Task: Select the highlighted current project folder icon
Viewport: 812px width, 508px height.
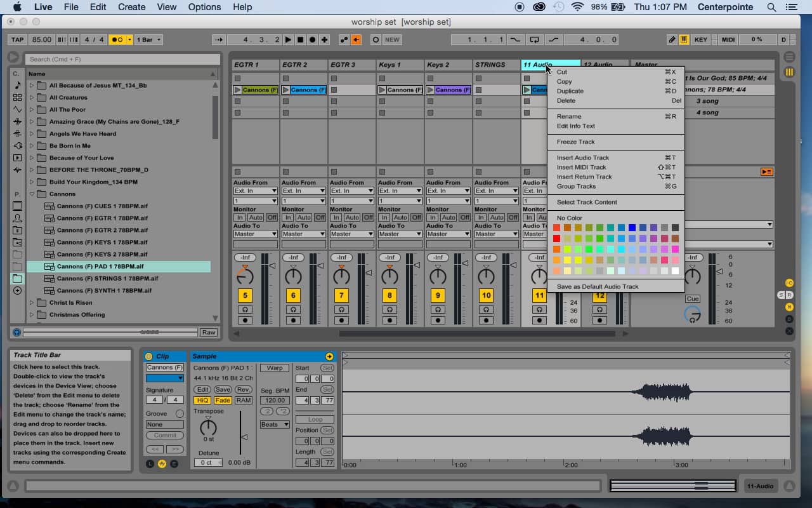Action: (17, 278)
